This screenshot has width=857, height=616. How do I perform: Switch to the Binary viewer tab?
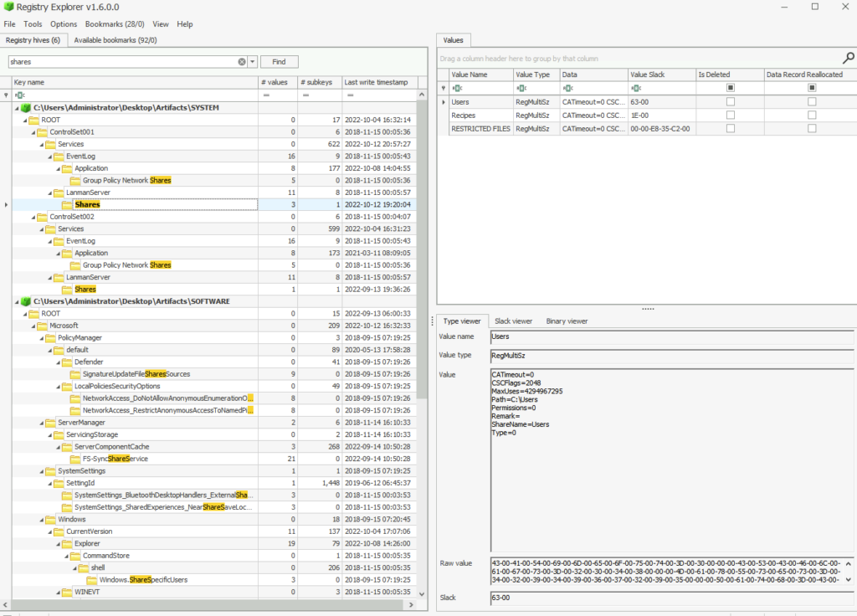pos(567,321)
